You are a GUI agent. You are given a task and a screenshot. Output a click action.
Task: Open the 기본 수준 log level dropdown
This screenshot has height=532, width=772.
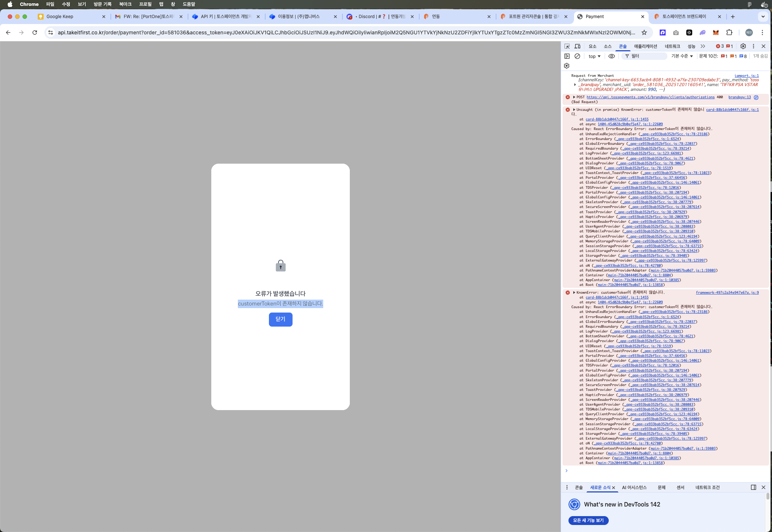tap(682, 56)
